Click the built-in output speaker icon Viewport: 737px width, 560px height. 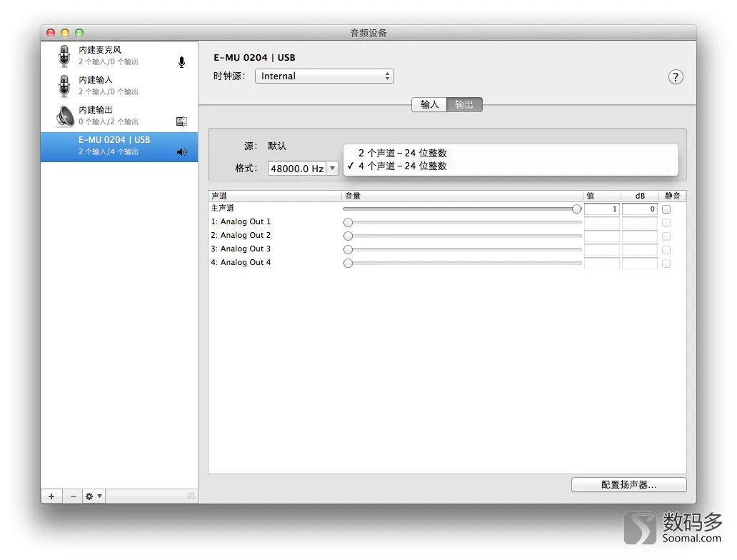click(x=65, y=116)
